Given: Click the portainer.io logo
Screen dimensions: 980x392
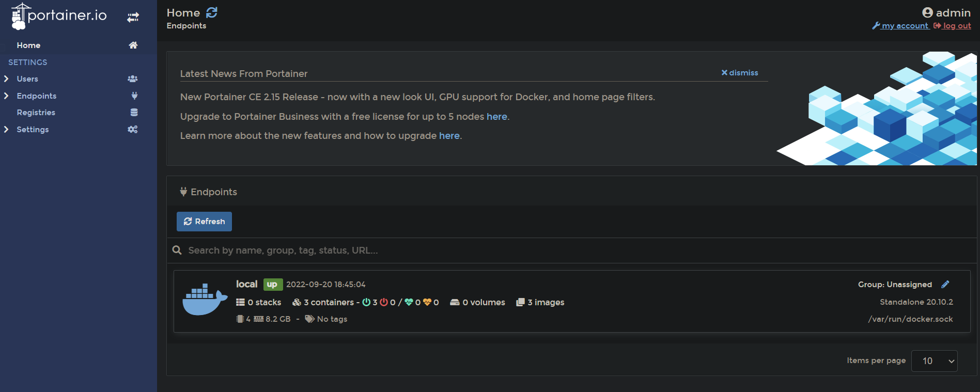Looking at the screenshot, I should (59, 16).
